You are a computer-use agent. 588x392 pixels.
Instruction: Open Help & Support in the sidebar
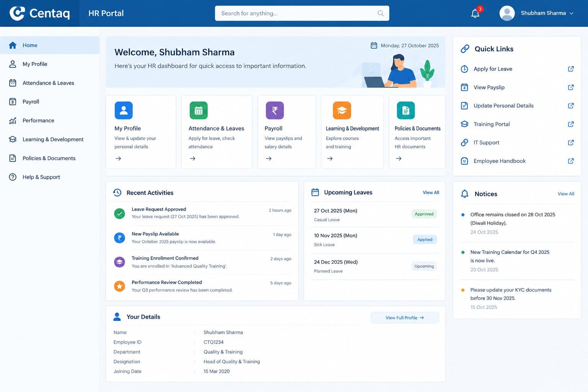(50, 177)
